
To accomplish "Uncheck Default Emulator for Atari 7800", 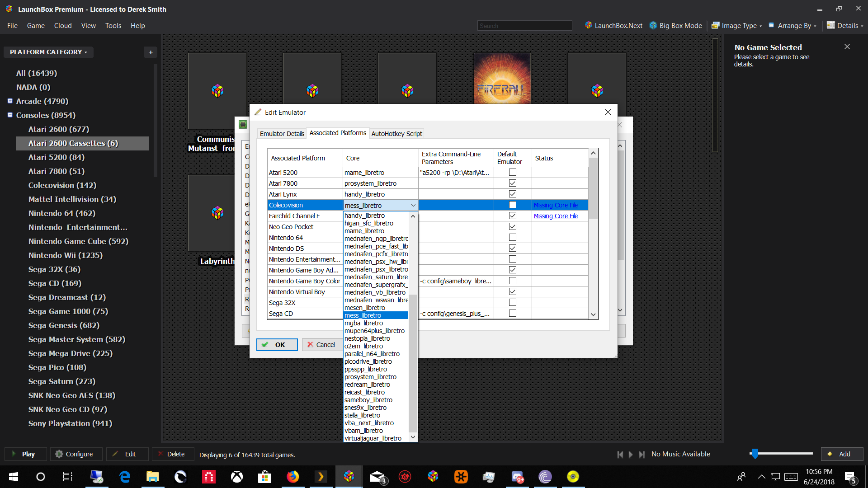I will pos(513,183).
